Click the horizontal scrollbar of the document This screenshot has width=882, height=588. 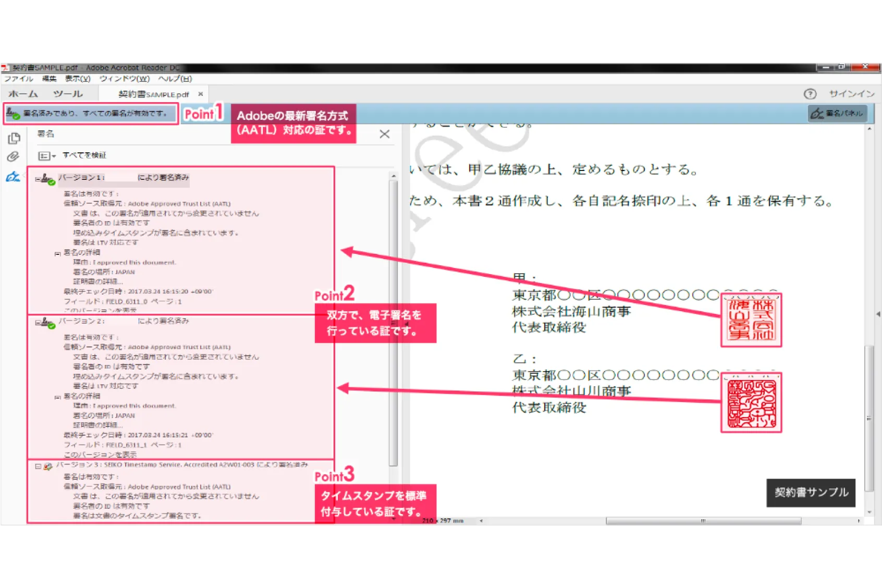[703, 521]
